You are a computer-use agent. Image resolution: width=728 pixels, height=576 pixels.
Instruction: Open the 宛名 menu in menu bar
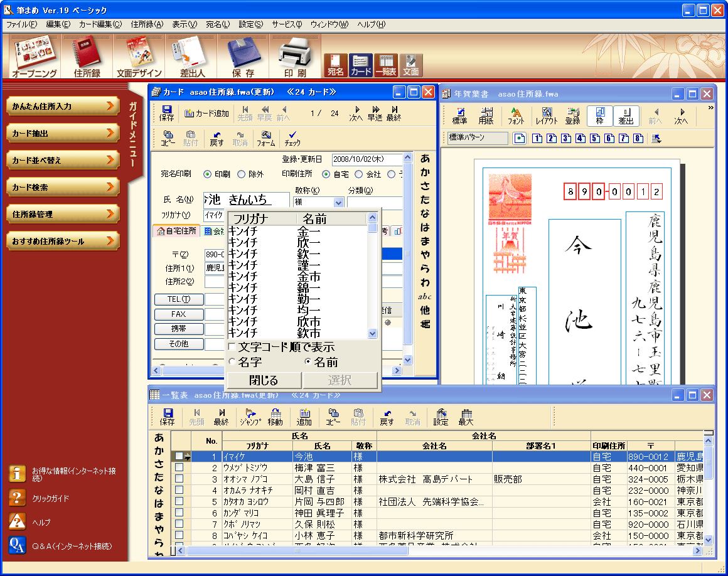pyautogui.click(x=218, y=24)
